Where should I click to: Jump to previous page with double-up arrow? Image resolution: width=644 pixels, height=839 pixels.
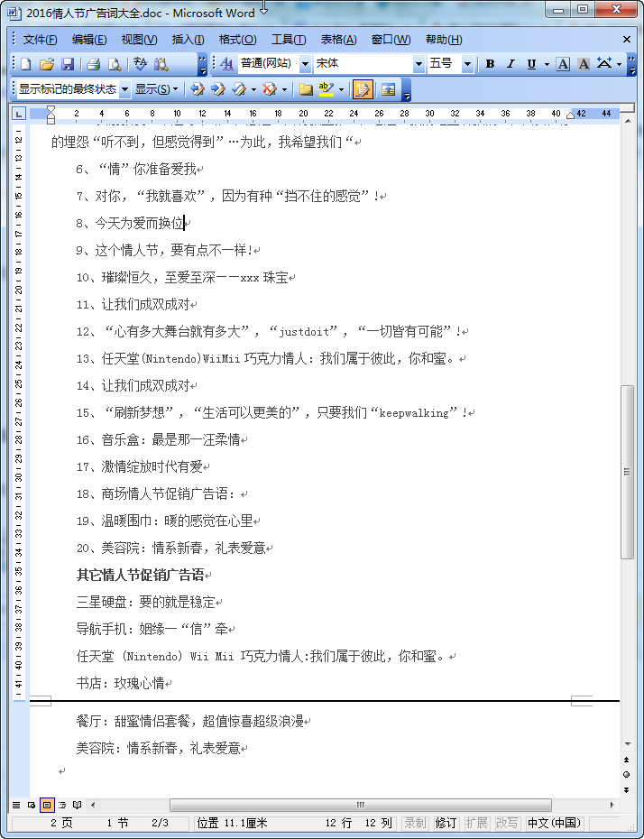pyautogui.click(x=626, y=760)
